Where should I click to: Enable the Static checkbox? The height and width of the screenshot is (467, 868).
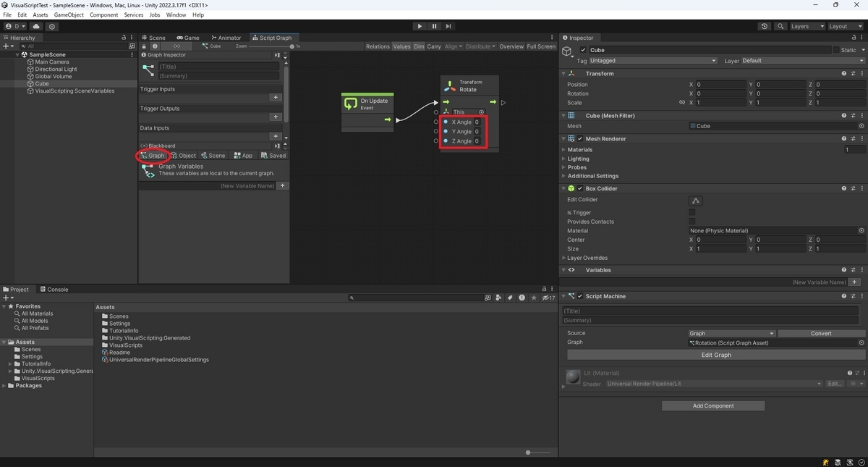pos(836,50)
